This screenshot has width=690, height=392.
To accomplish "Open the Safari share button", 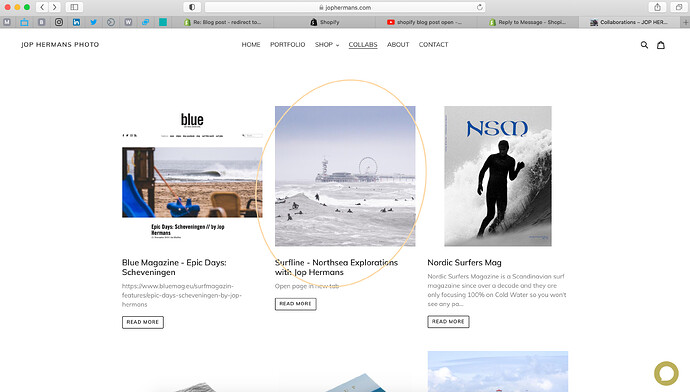I will [x=657, y=7].
